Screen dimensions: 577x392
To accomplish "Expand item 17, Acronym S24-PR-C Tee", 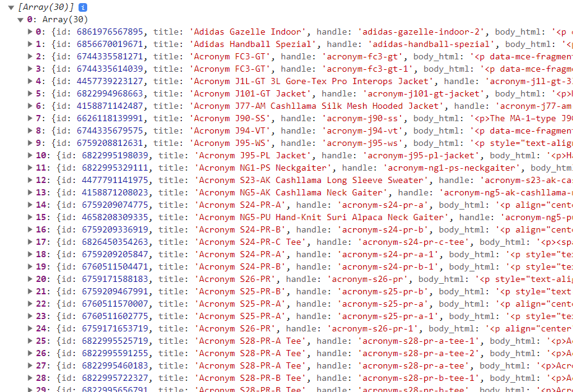I will [30, 242].
